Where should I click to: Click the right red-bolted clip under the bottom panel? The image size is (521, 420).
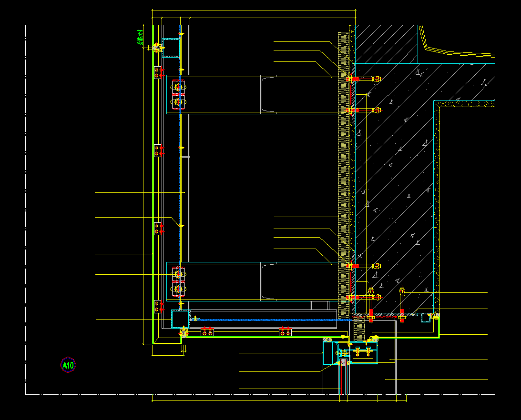(x=286, y=332)
